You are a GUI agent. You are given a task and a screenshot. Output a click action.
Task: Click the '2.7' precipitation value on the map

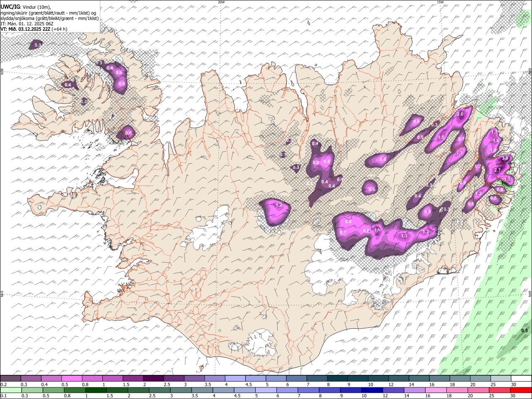pos(498,170)
